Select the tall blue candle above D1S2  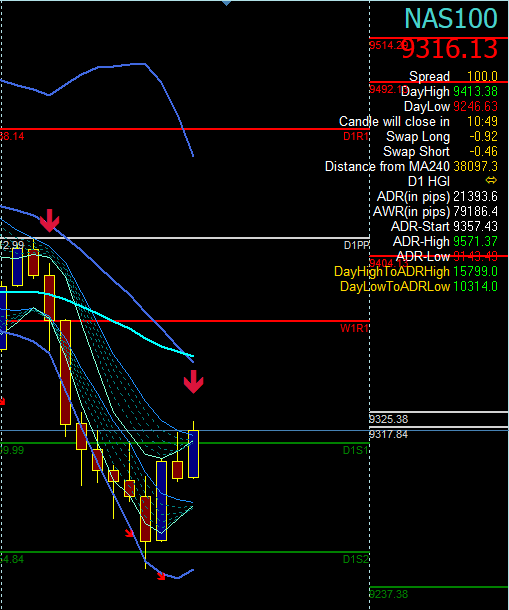[x=161, y=501]
